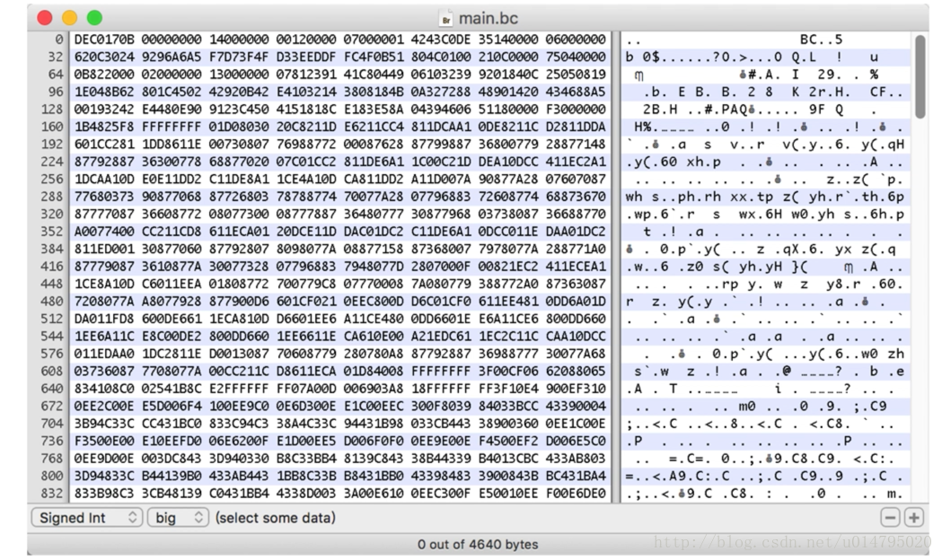
Task: Click divider between hex and text columns
Action: [x=615, y=269]
